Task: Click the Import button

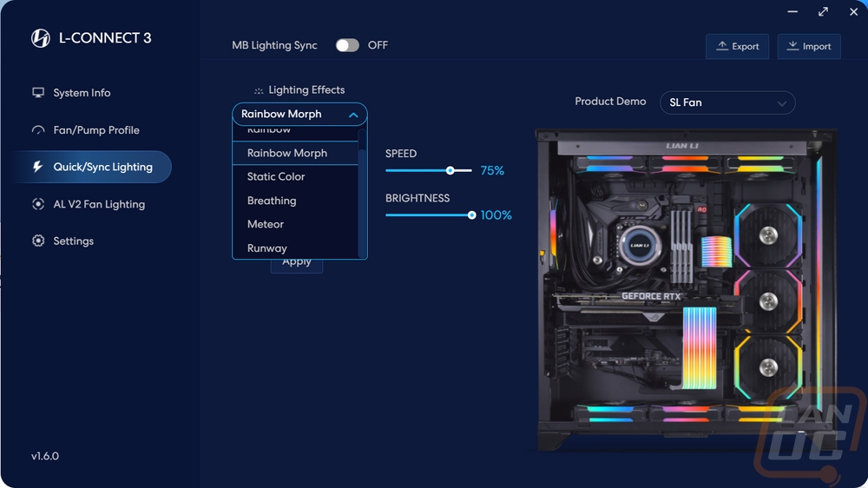Action: [809, 46]
